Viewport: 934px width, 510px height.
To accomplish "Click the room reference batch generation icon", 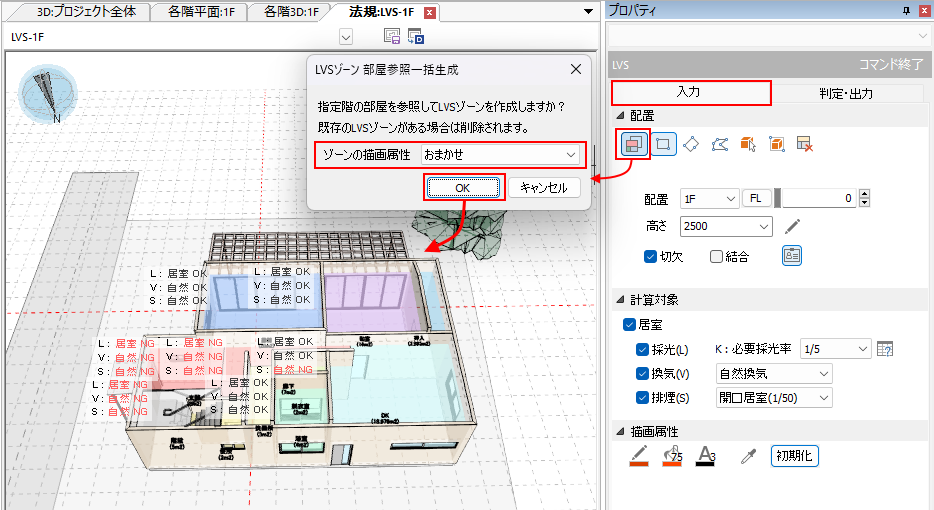I will [x=634, y=145].
